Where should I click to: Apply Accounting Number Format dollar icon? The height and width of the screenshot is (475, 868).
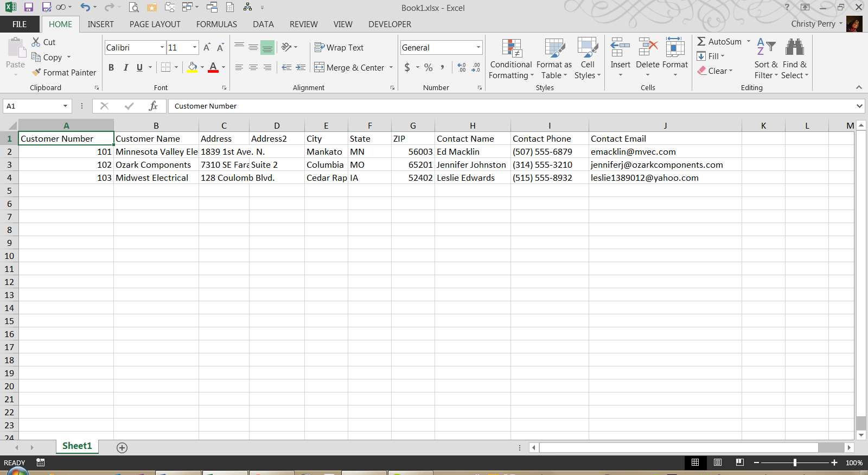coord(407,67)
